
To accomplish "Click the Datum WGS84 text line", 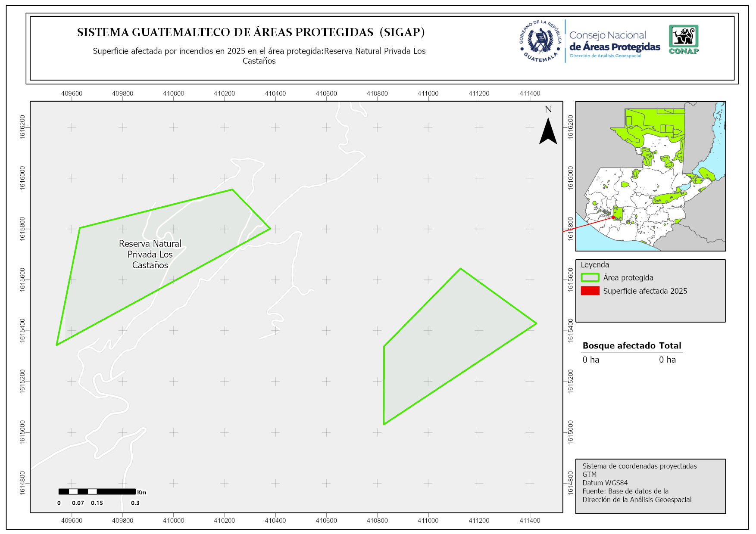I will click(x=605, y=483).
